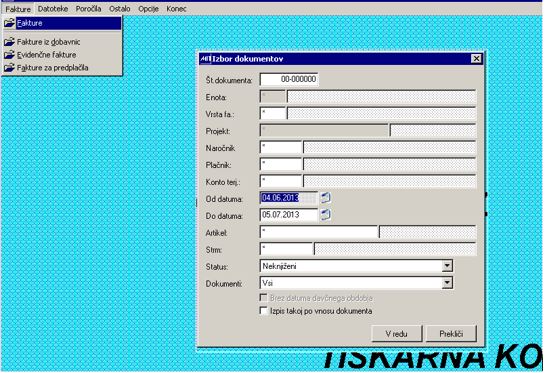The height and width of the screenshot is (373, 550).
Task: Click folder icon beside Evidenčne fakture
Action: pyautogui.click(x=9, y=55)
